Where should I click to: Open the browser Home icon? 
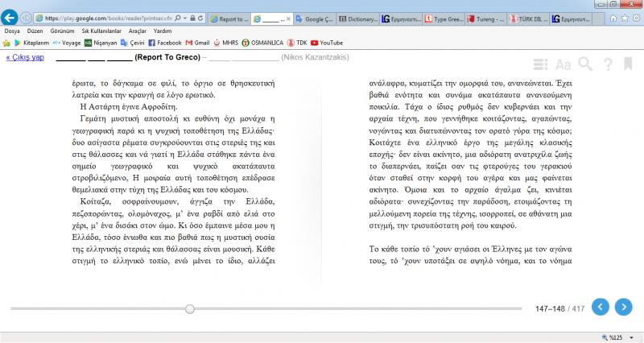coord(613,18)
